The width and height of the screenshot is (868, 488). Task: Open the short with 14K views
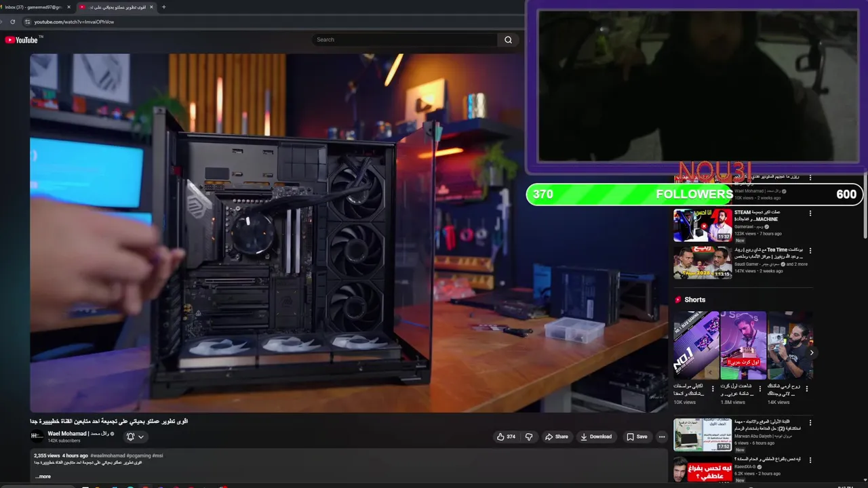pos(790,345)
